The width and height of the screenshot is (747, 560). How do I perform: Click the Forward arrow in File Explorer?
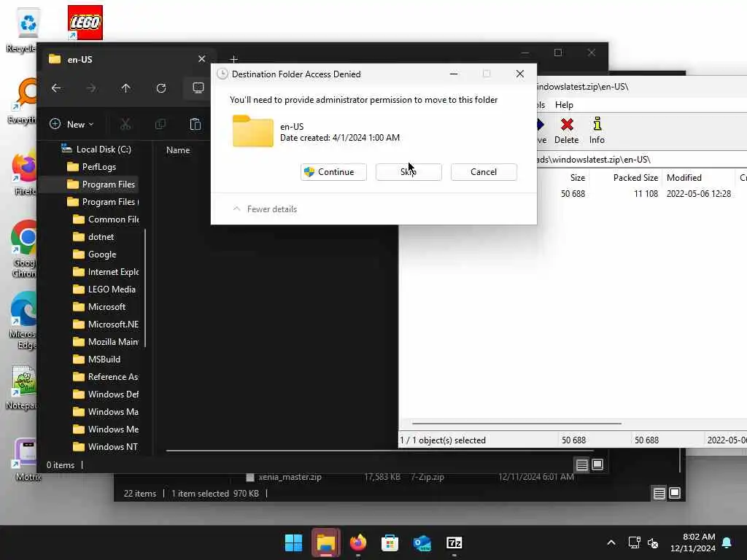pos(91,88)
